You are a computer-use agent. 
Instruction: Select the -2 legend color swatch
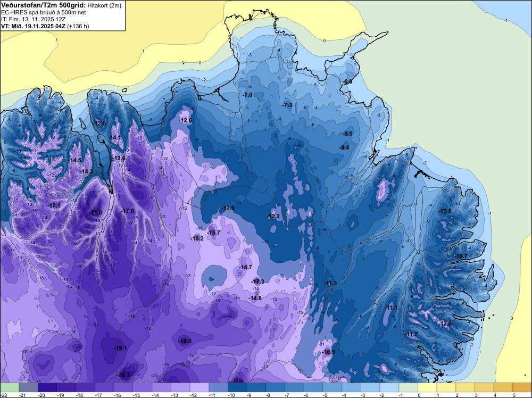[x=389, y=387]
